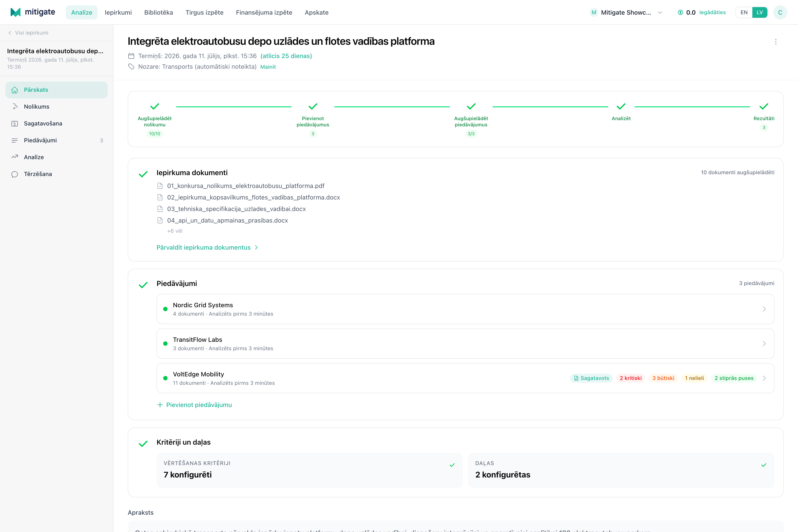798x532 pixels.
Task: Select the Sagatavošana sidebar icon
Action: (15, 123)
